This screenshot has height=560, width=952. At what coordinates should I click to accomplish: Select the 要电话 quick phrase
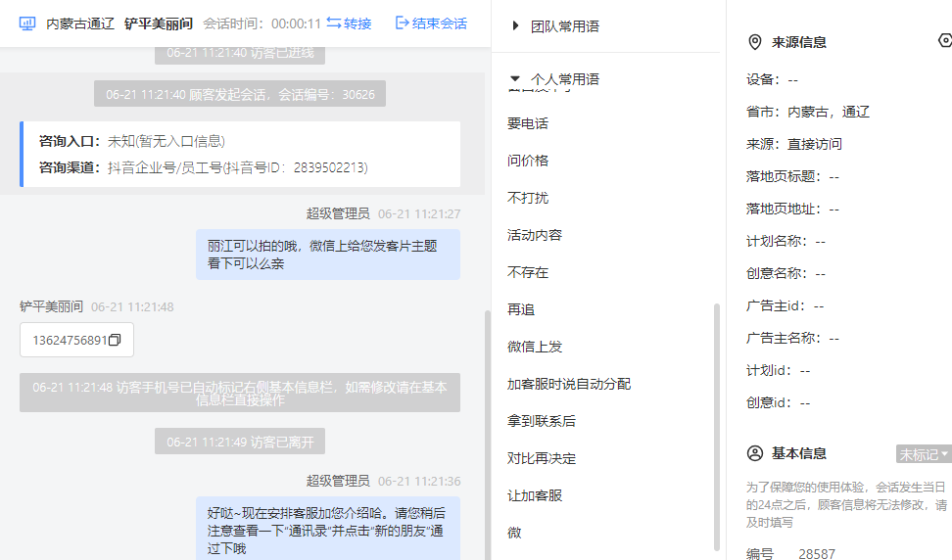[528, 123]
